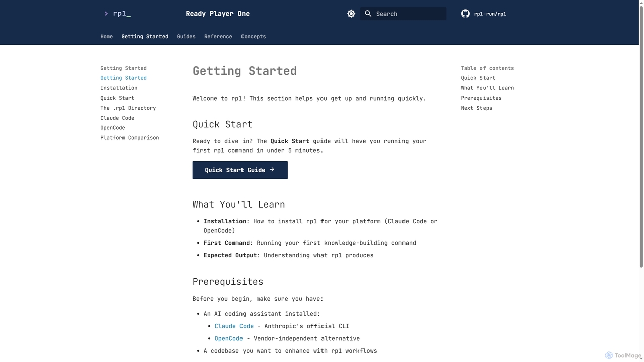Go to the Home tab
This screenshot has height=362, width=644.
[x=107, y=36]
